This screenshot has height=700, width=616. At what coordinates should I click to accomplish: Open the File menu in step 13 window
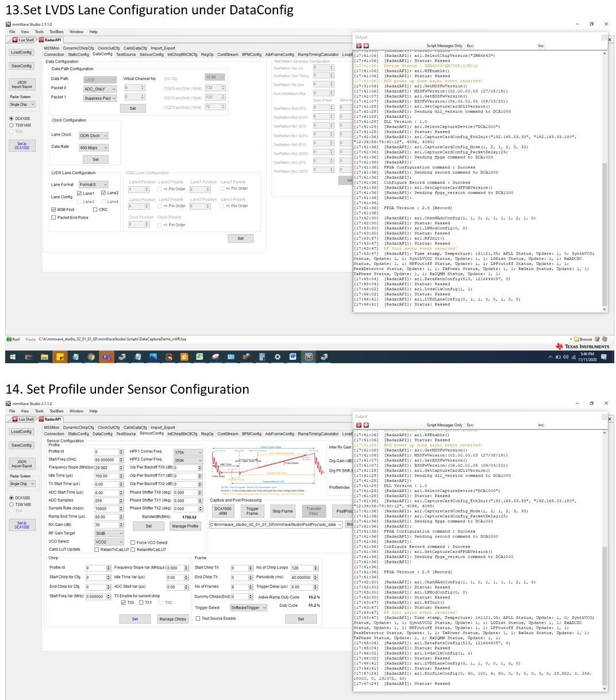12,32
